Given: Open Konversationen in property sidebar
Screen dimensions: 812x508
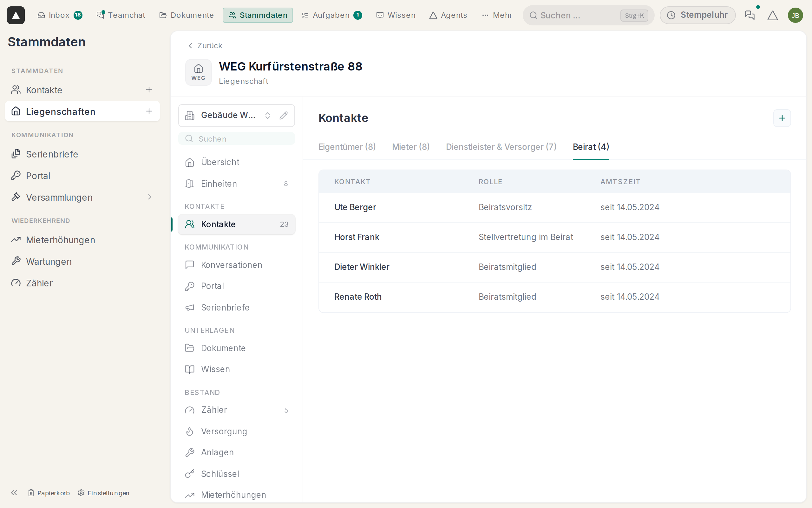Looking at the screenshot, I should [x=237, y=265].
